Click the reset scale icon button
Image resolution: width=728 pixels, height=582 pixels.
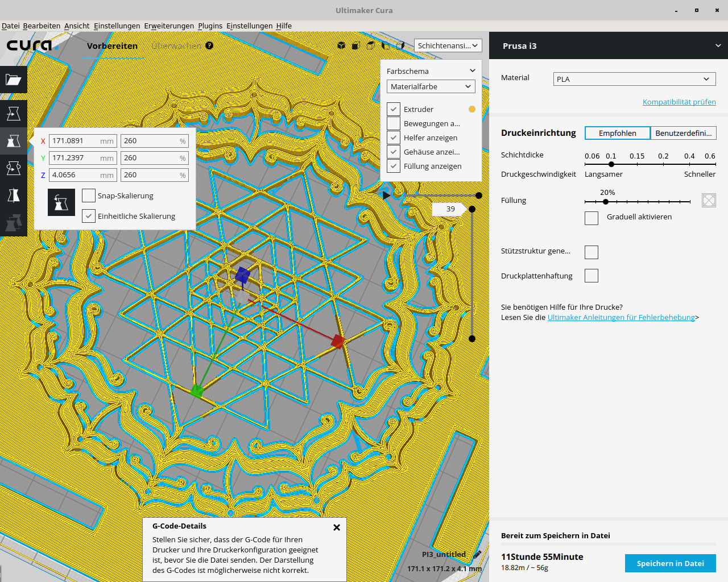tap(61, 202)
